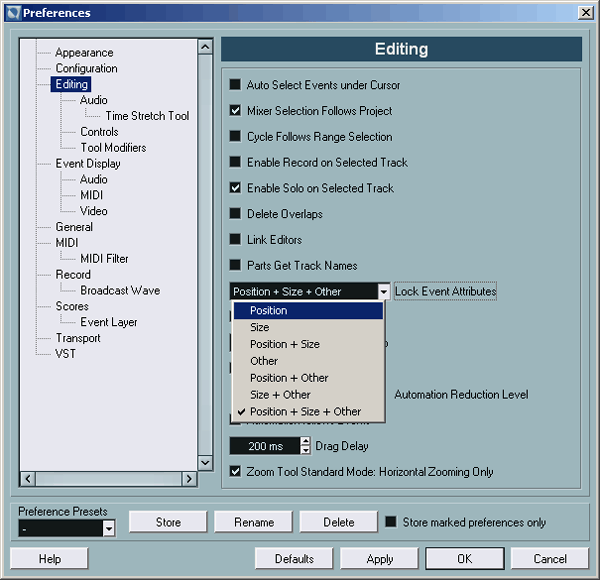Click the Lock Event Attributes label
This screenshot has width=600, height=580.
445,291
